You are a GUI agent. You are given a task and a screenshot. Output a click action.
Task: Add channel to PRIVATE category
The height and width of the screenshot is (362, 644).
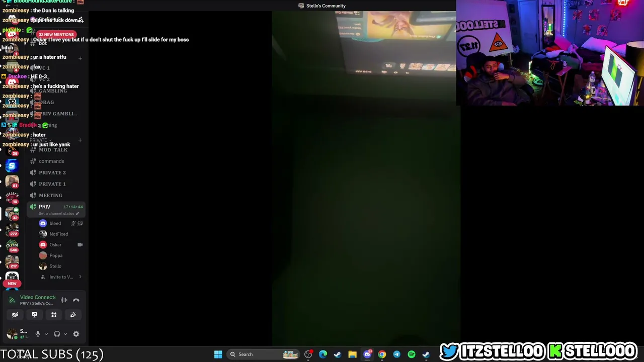[x=80, y=140]
